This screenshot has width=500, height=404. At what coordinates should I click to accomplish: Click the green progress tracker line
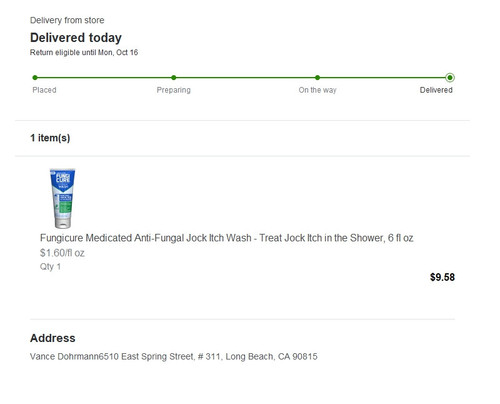(242, 78)
